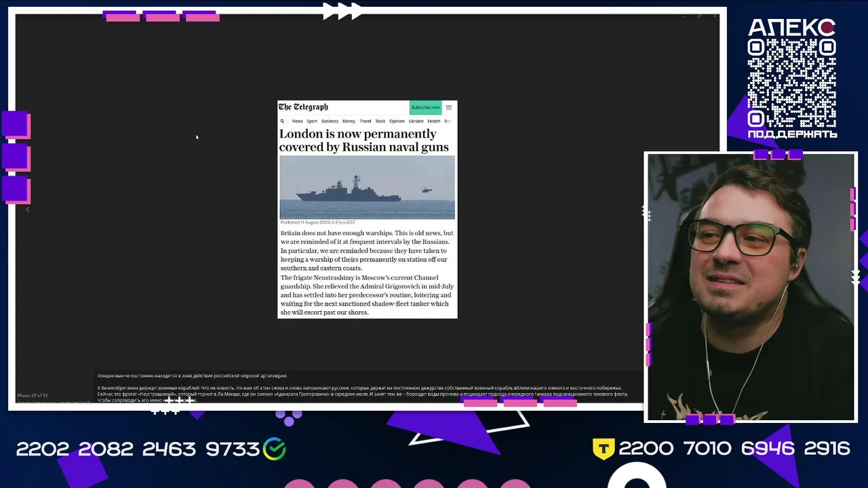
Task: Open the Business section
Action: point(330,121)
